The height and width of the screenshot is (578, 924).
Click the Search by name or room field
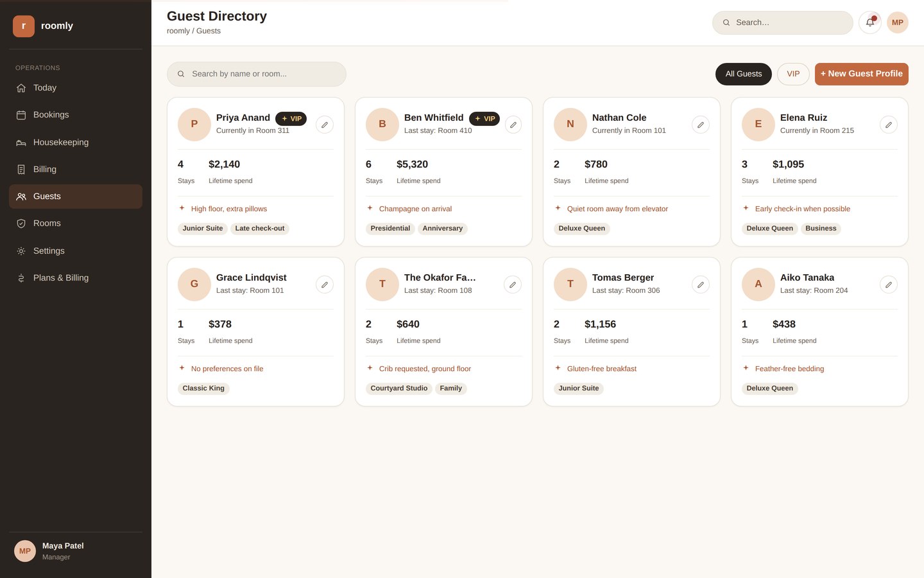pos(257,74)
